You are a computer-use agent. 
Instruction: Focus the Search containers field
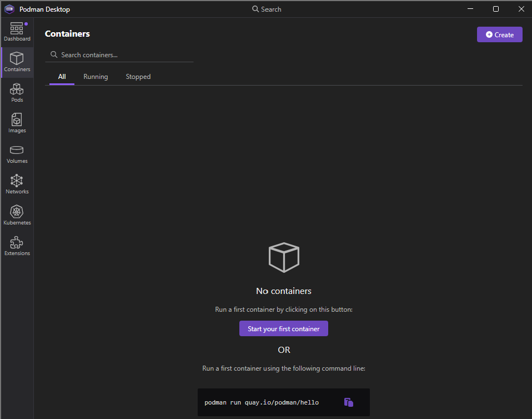[x=122, y=55]
